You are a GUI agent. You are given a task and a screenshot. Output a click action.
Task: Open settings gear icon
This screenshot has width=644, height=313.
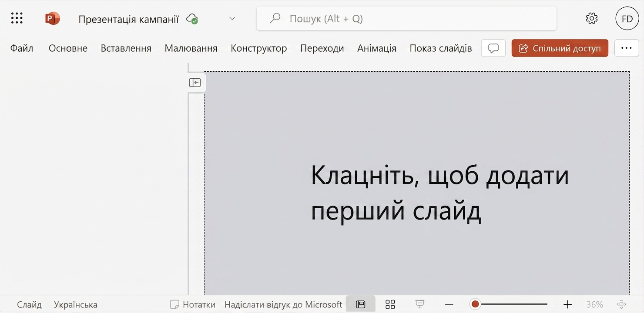[592, 18]
